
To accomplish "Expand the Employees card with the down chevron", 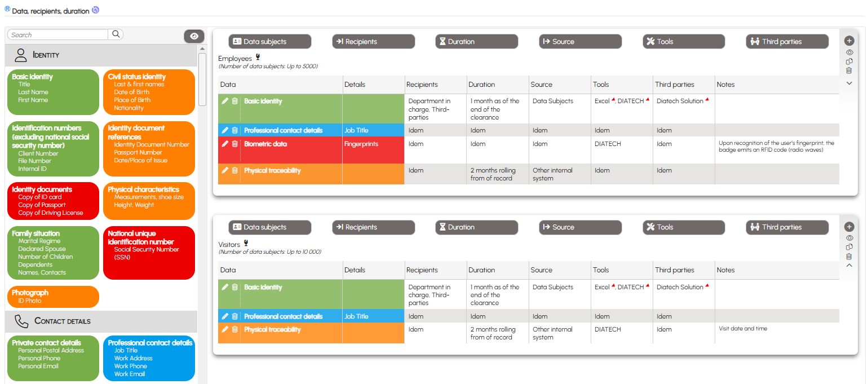I will 849,83.
